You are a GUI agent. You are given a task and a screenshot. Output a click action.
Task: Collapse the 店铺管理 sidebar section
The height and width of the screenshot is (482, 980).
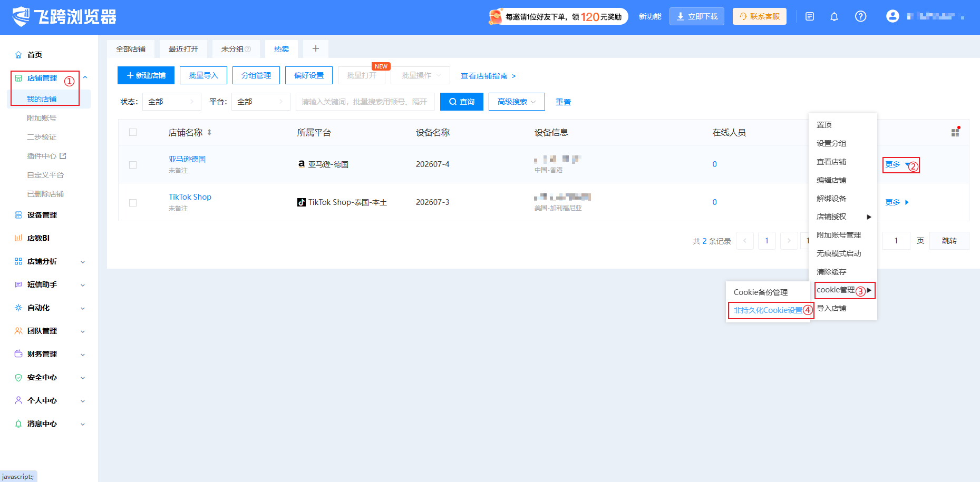[x=85, y=77]
